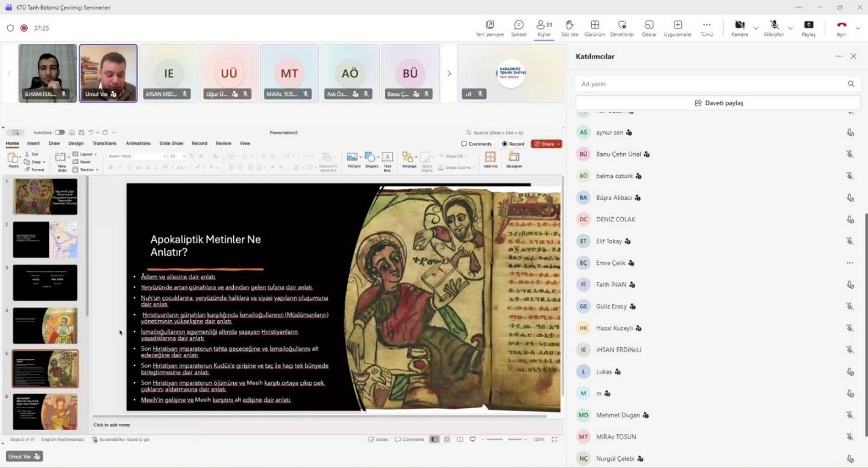Open the Görünüm view layout icon

click(x=594, y=25)
